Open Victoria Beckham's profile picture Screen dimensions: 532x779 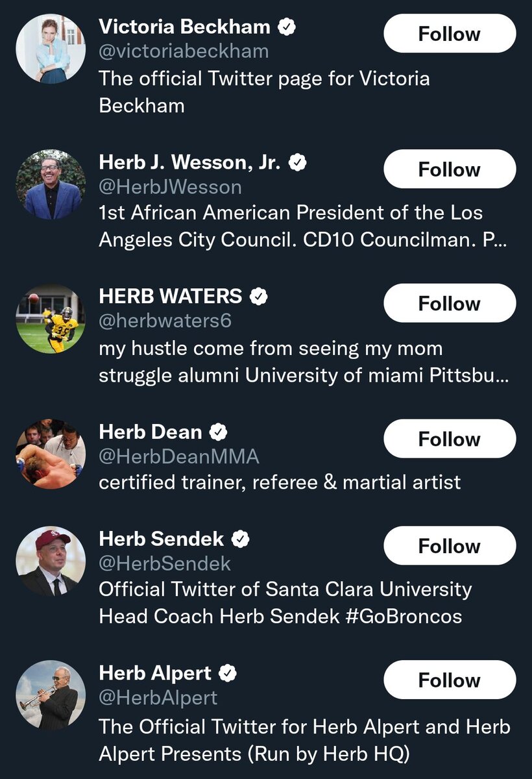point(51,49)
